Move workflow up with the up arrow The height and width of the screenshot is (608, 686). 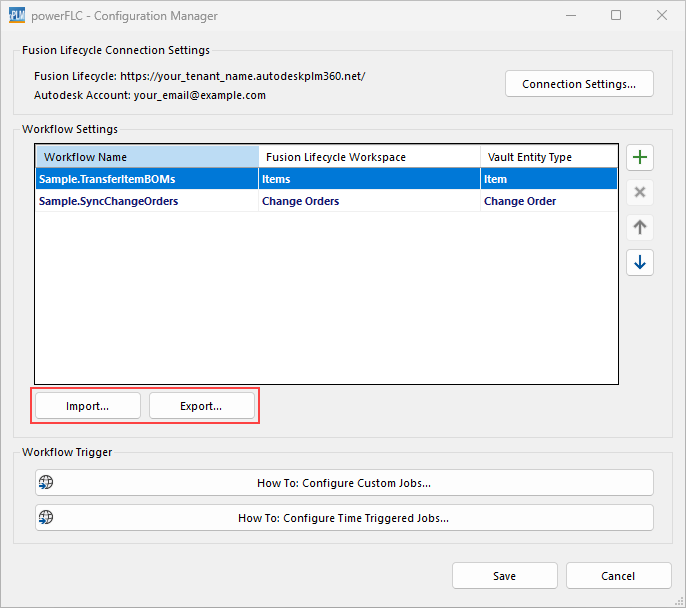(640, 227)
